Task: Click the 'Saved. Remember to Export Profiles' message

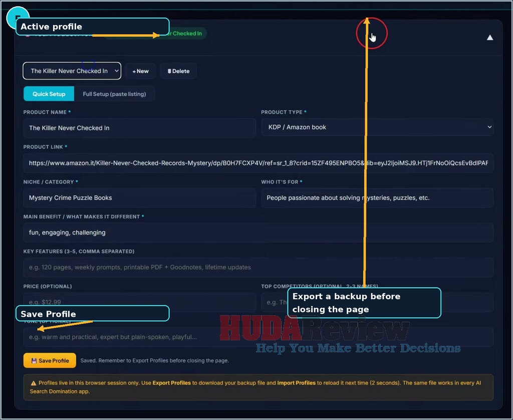Action: click(x=154, y=360)
